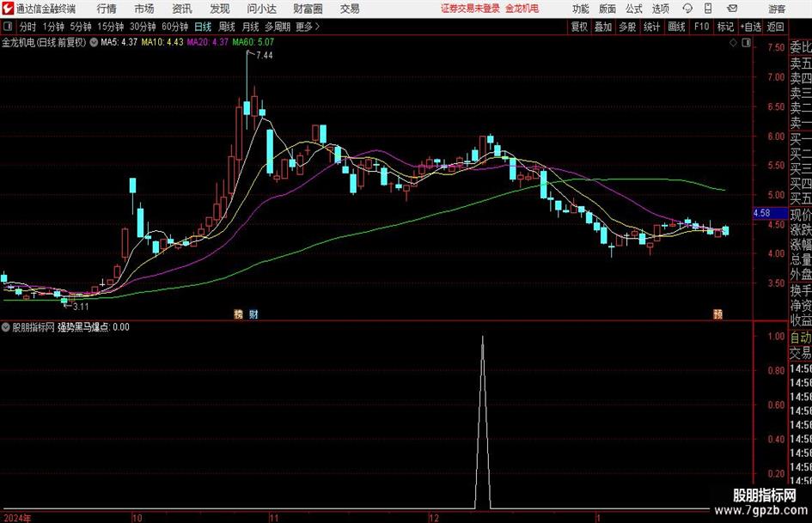Click the MA10: 4.43 indicator label
Viewport: 812px width, 523px height.
click(x=162, y=42)
